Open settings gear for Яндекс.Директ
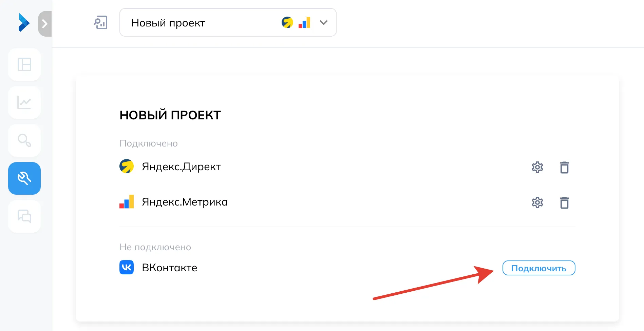This screenshot has height=331, width=644. [537, 167]
